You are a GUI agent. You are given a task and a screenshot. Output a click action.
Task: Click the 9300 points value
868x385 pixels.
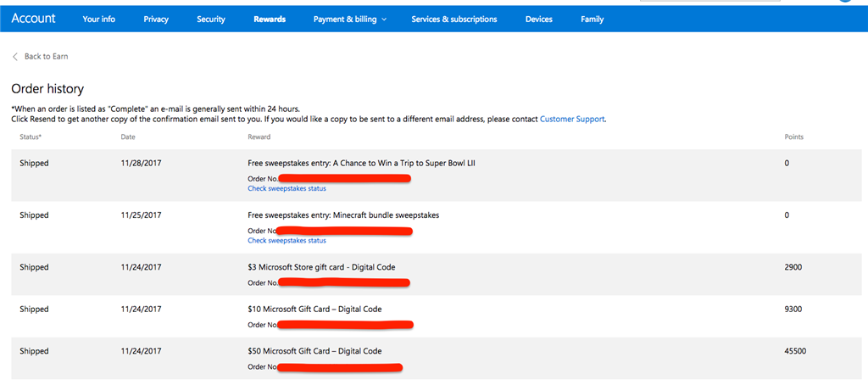(x=793, y=310)
